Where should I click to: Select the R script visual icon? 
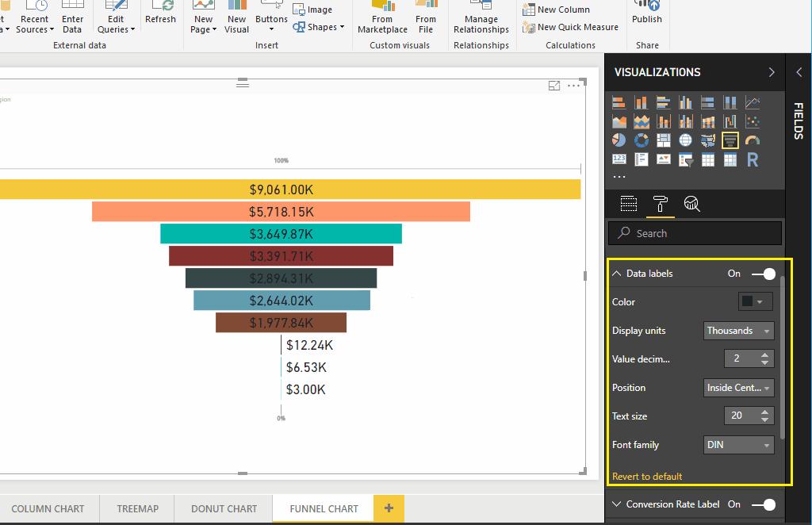(752, 159)
